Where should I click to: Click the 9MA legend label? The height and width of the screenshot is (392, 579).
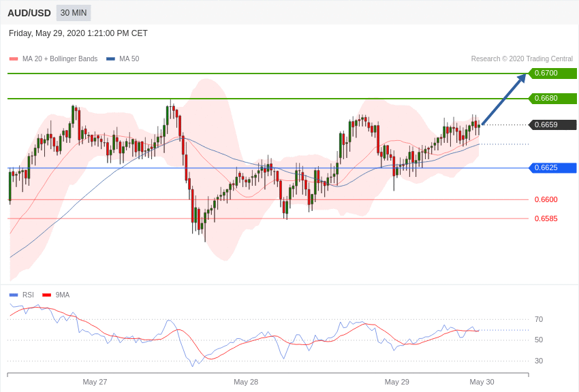click(63, 295)
